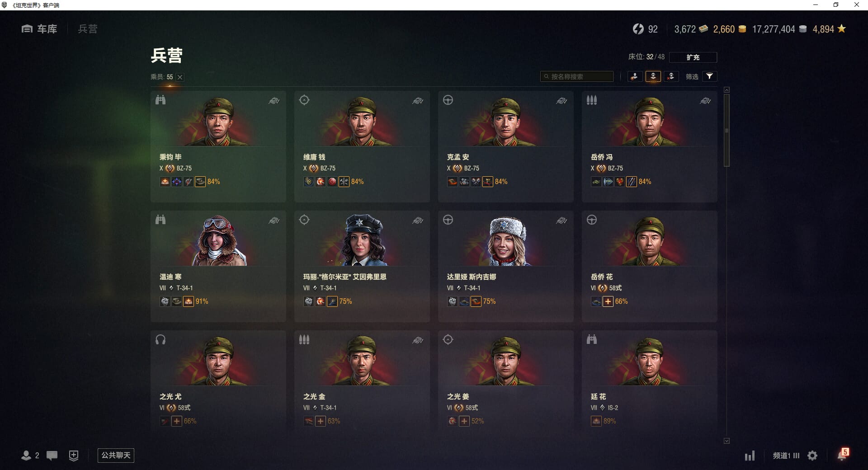Click the 扩充 expand berths button
Viewport: 868px width, 470px height.
[x=693, y=57]
